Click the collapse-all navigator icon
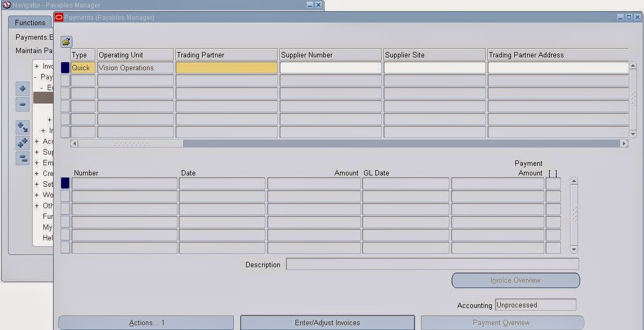This screenshot has width=644, height=330. point(22,158)
